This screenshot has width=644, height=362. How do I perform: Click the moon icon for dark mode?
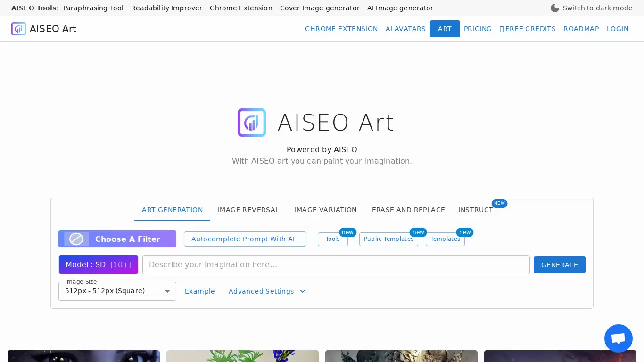[555, 8]
